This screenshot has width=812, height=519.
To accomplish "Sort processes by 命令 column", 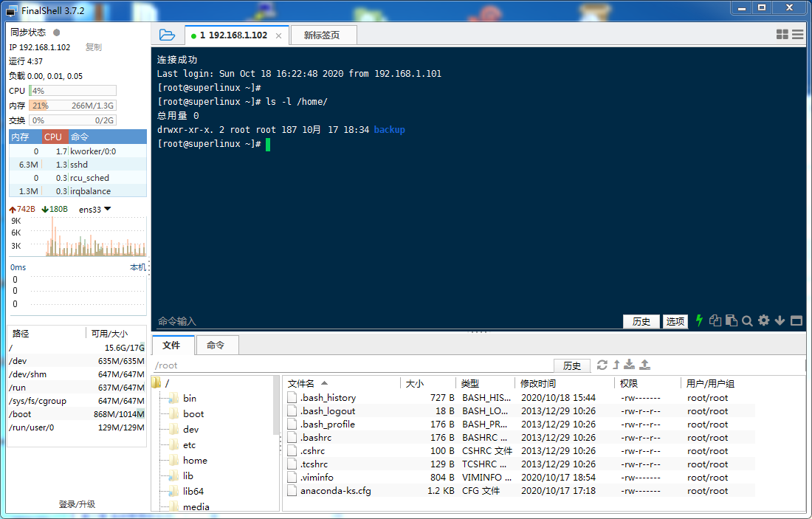I will 108,137.
